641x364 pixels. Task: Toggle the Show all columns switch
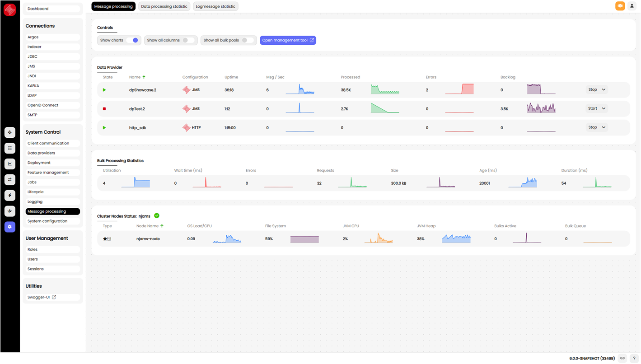pos(189,40)
